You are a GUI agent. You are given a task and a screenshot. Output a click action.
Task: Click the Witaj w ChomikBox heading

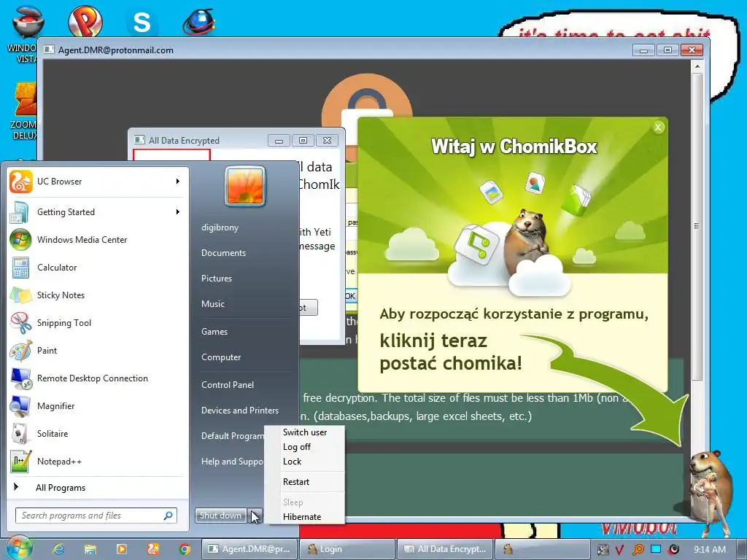tap(514, 146)
